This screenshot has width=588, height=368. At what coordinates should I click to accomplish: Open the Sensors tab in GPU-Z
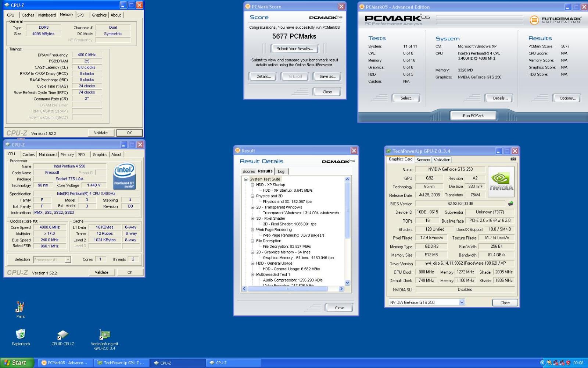tap(423, 160)
